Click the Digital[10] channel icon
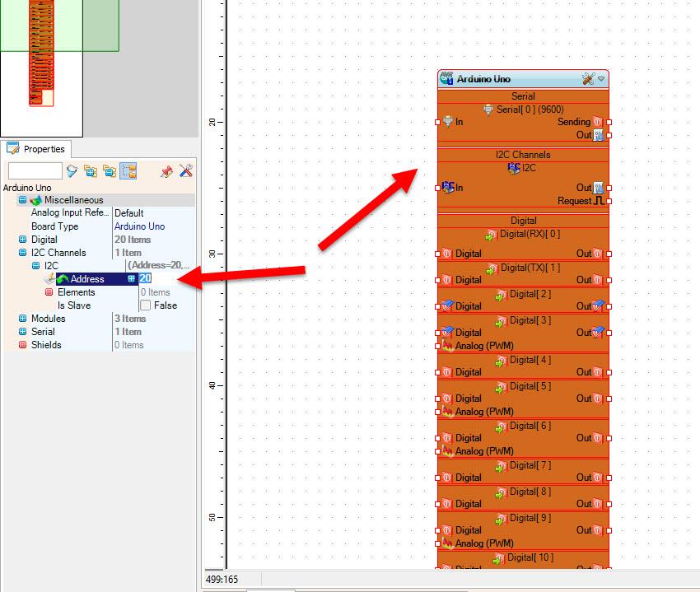This screenshot has width=700, height=592. click(499, 558)
